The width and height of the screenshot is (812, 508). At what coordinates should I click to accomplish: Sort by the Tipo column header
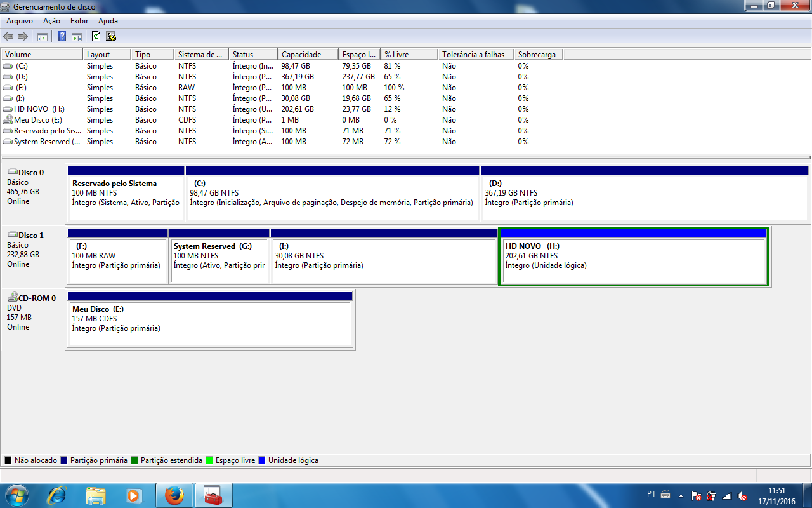tap(152, 55)
